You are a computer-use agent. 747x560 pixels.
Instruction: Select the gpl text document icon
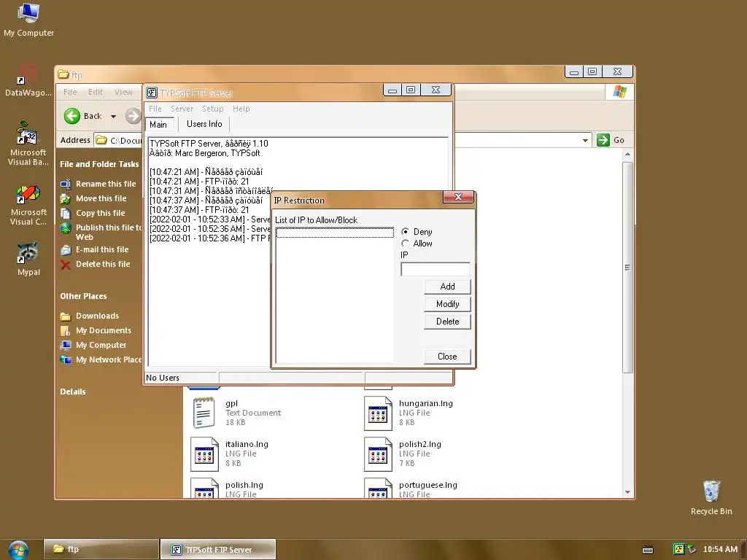coord(204,413)
